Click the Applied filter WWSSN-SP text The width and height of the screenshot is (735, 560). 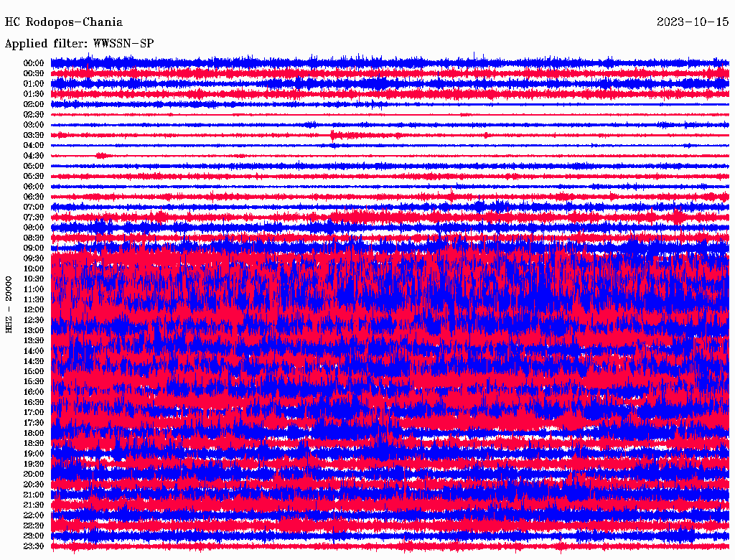click(79, 44)
